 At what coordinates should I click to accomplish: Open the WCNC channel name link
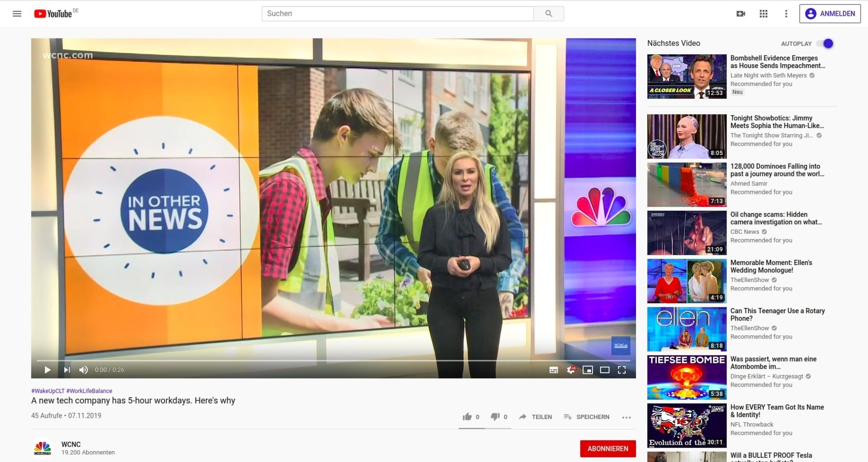71,444
